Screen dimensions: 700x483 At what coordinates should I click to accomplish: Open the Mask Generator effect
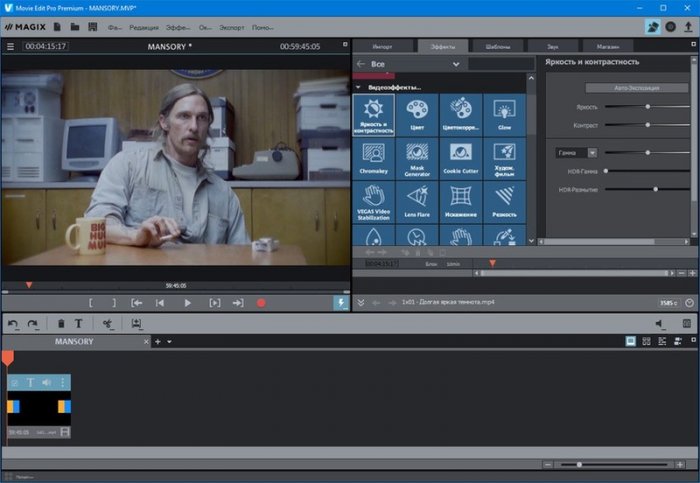417,158
